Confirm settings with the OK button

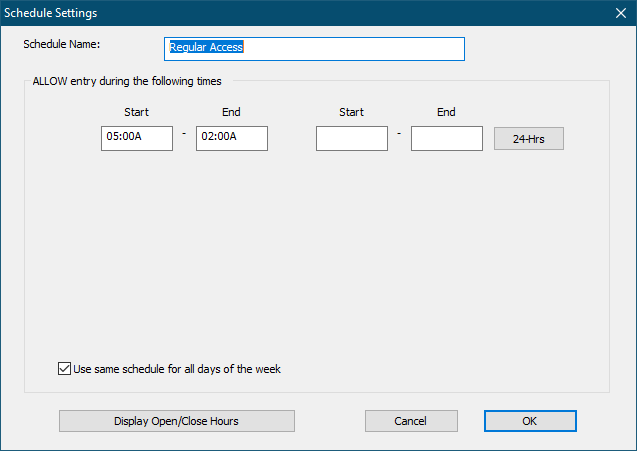coord(530,421)
